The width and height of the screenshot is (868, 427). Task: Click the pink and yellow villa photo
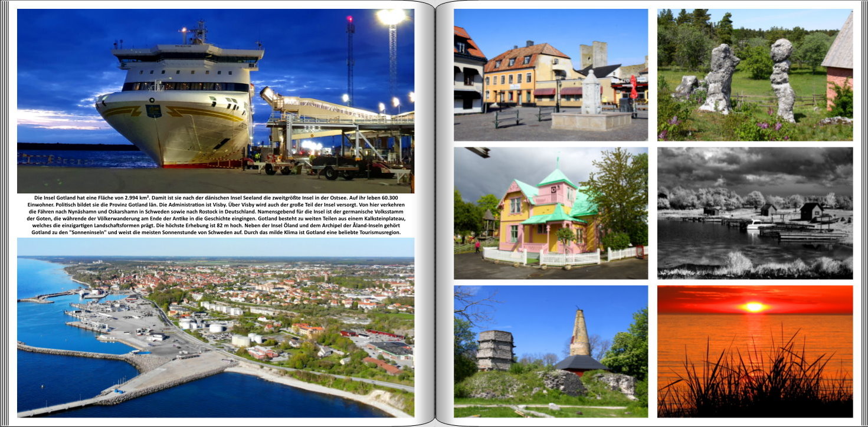click(551, 213)
